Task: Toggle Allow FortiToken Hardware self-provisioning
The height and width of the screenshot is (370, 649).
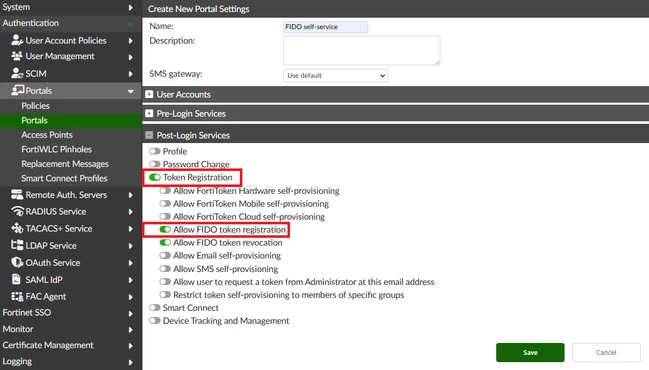Action: (x=165, y=191)
